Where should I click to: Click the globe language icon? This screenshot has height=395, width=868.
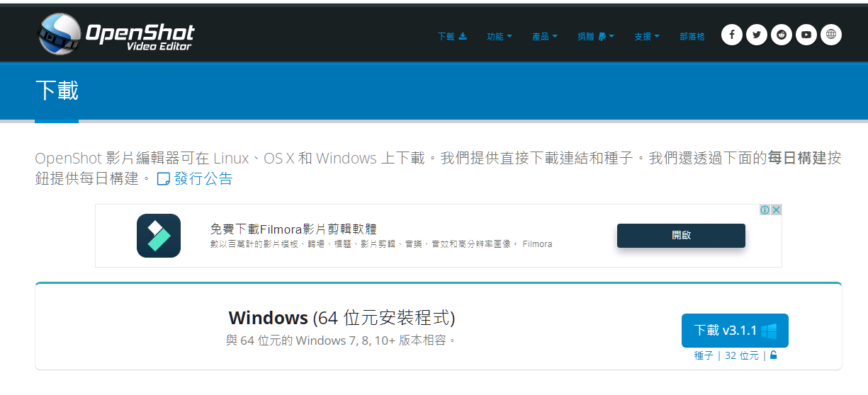tap(831, 35)
